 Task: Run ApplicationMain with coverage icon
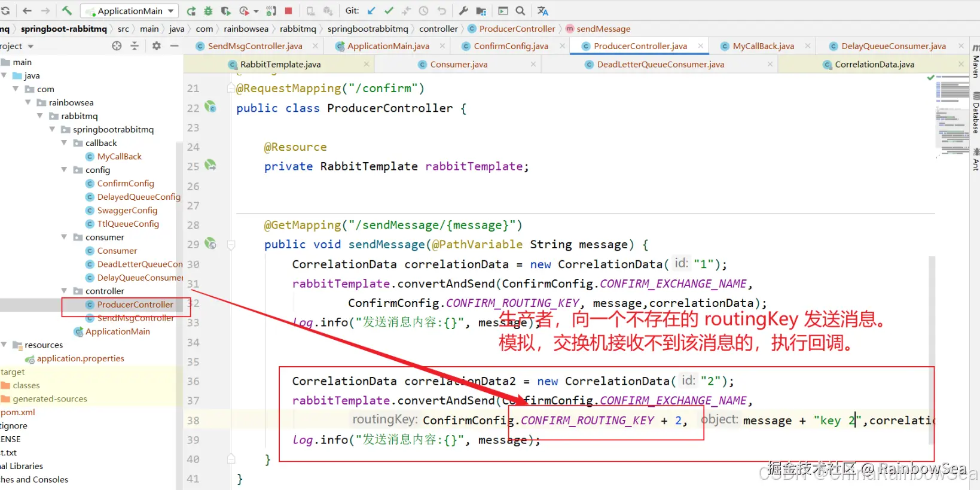point(225,11)
